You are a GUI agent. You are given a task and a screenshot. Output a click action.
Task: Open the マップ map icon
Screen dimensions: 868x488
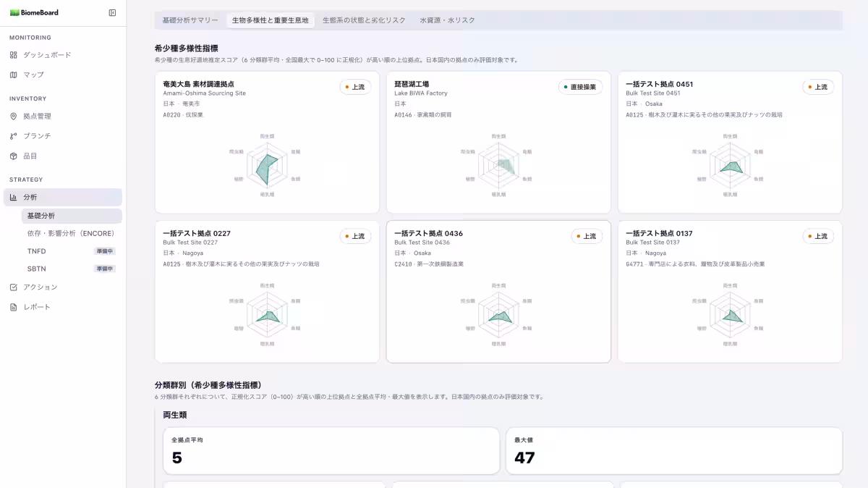pyautogui.click(x=13, y=75)
